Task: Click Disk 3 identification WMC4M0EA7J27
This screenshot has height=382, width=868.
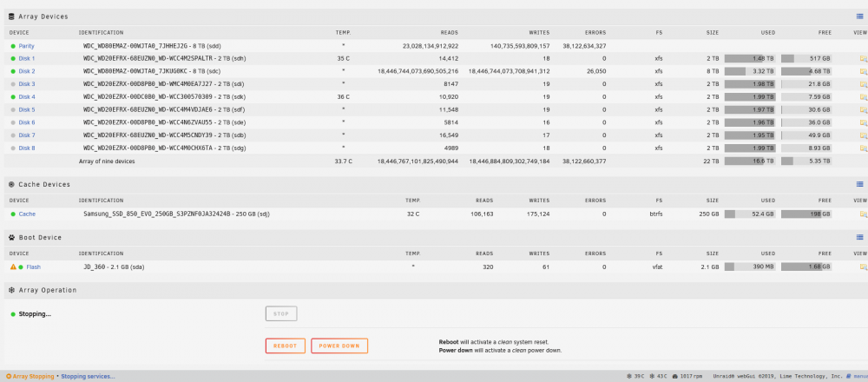Action: pyautogui.click(x=164, y=84)
